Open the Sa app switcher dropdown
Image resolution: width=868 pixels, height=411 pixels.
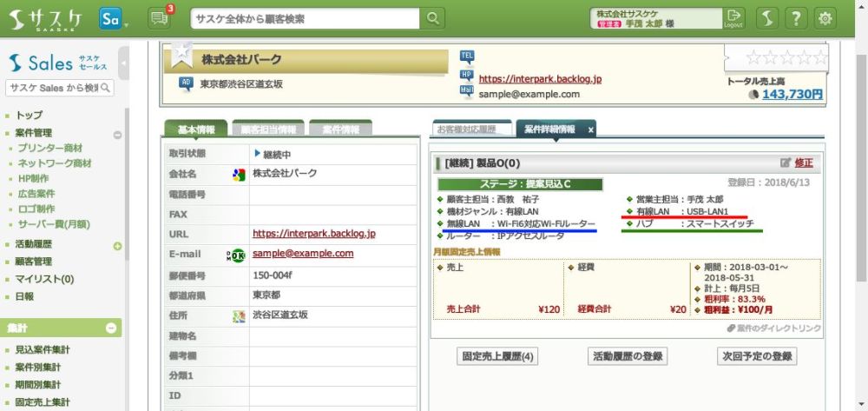(x=113, y=19)
